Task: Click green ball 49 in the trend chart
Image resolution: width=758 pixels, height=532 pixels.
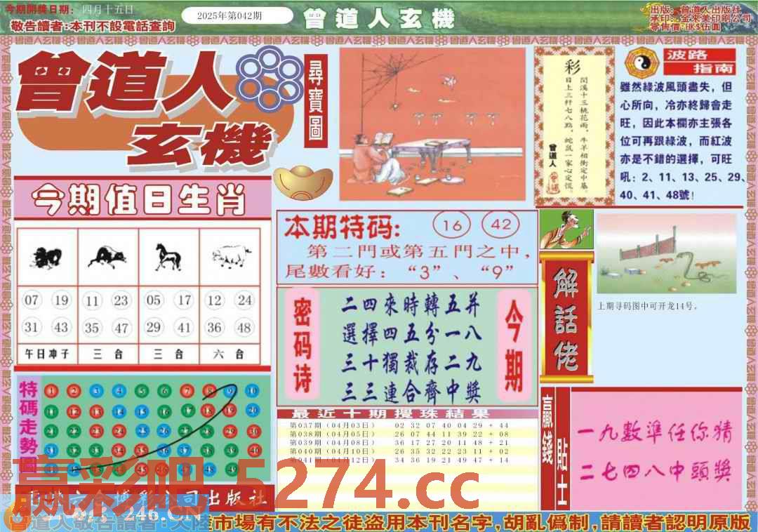Action: click(232, 469)
